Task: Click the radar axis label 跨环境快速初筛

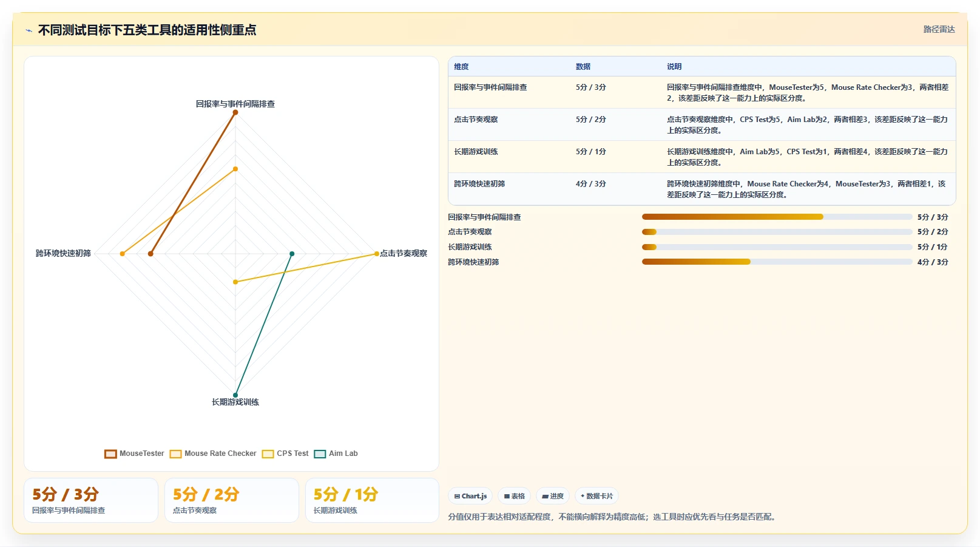Action: pyautogui.click(x=63, y=253)
